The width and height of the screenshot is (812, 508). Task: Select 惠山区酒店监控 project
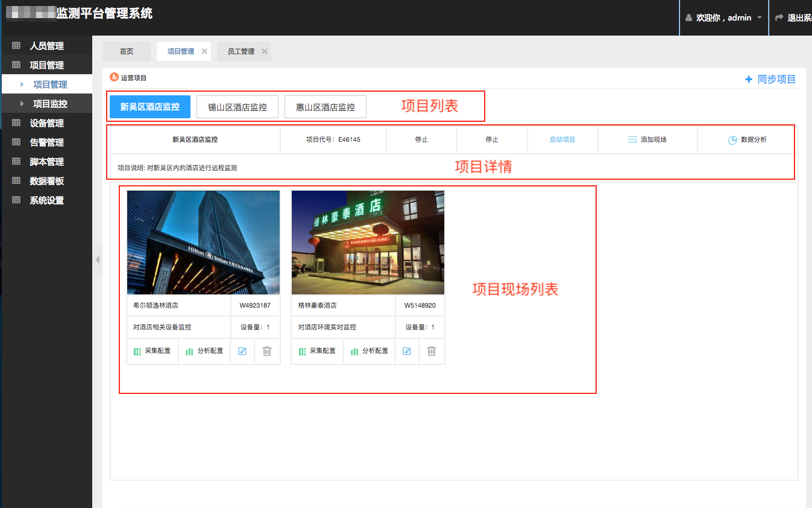click(325, 107)
